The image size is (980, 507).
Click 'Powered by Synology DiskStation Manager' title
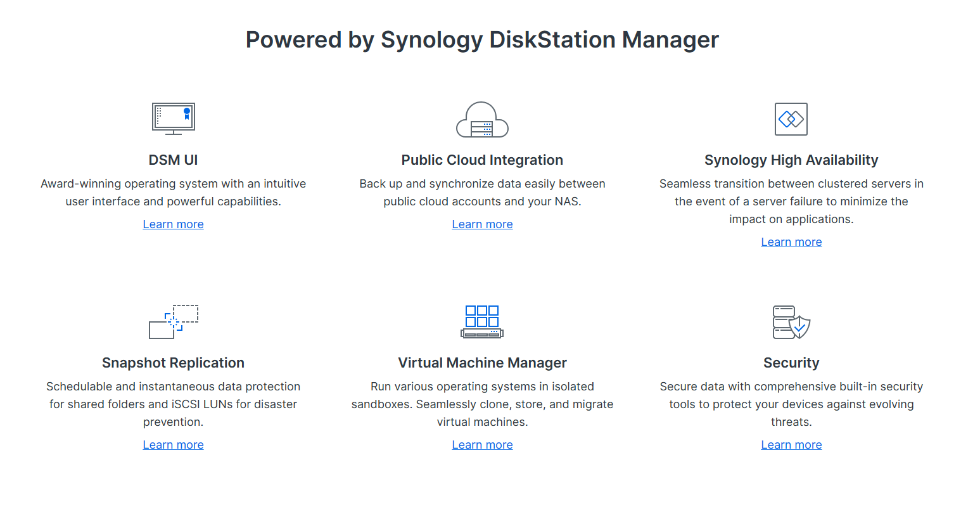[x=482, y=40]
